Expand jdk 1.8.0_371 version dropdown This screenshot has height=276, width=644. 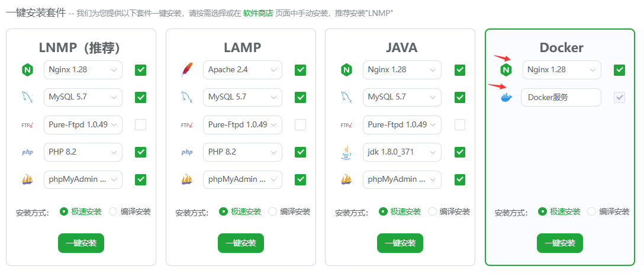[402, 152]
